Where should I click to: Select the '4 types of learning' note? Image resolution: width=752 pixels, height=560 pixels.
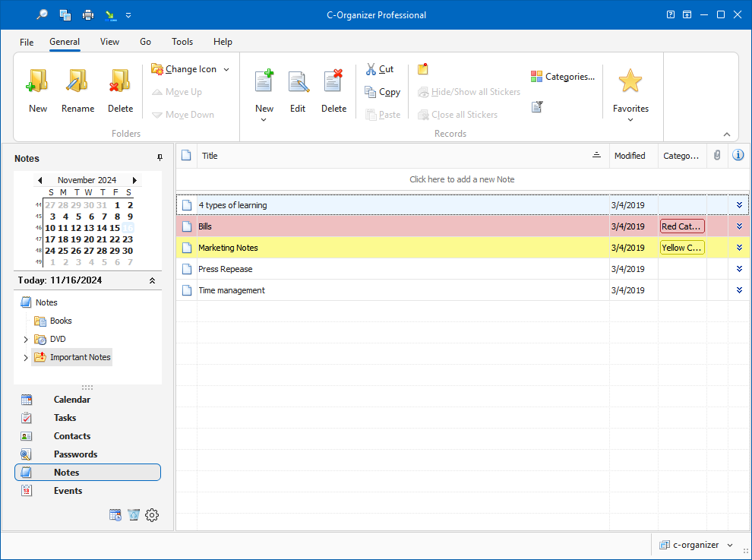(x=463, y=205)
